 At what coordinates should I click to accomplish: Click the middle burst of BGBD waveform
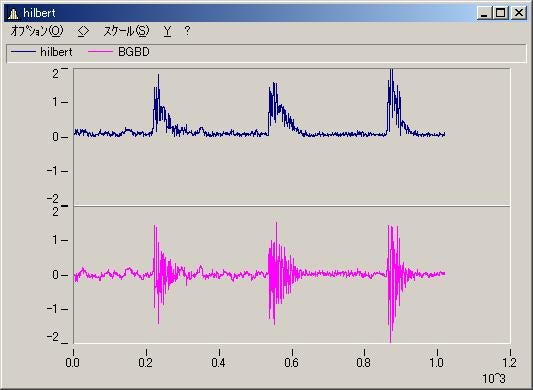pos(276,274)
